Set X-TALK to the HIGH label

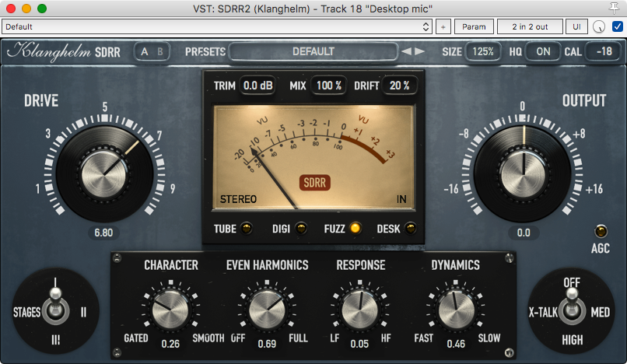click(573, 340)
